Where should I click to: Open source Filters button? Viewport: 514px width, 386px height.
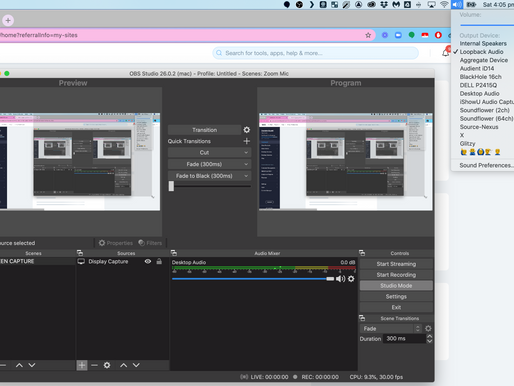click(150, 243)
